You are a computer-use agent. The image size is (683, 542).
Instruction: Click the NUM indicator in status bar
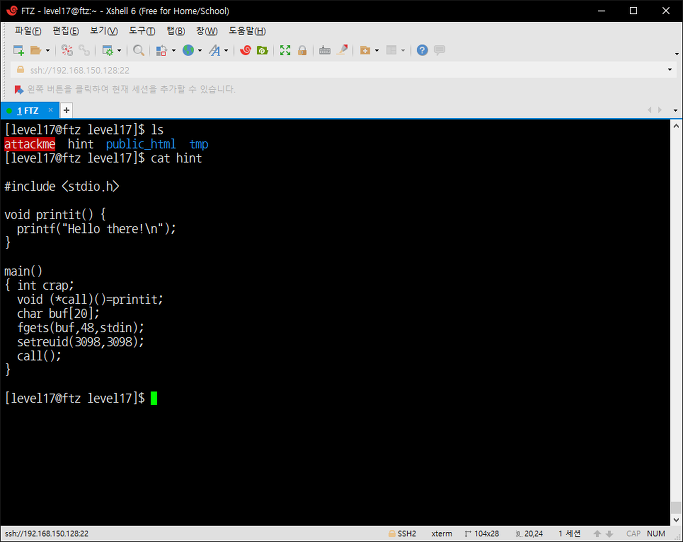[x=656, y=534]
